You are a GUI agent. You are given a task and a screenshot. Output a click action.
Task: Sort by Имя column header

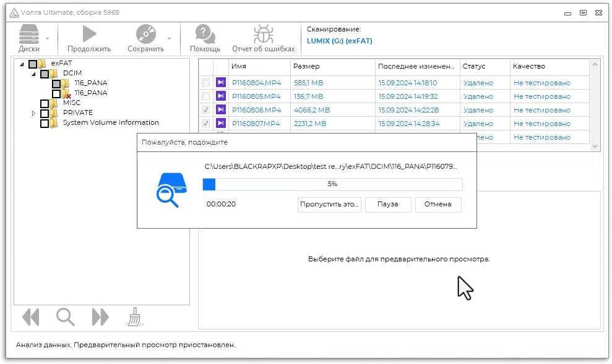coord(259,67)
